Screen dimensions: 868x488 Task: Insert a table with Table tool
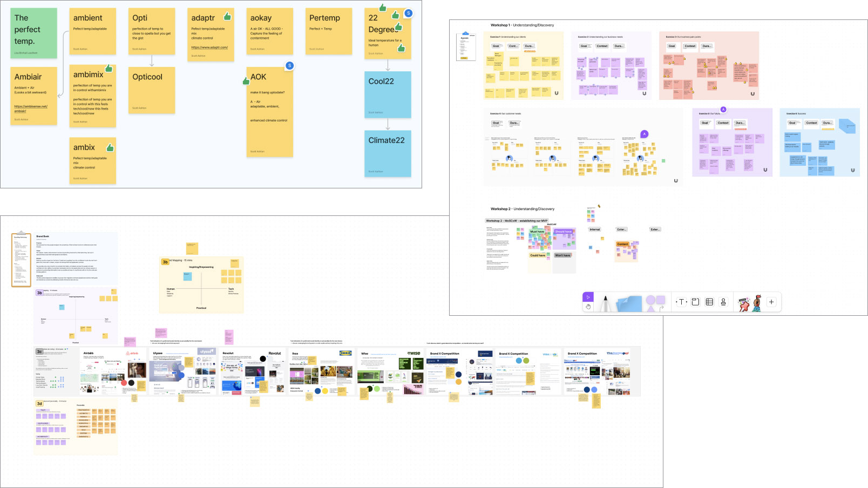coord(709,302)
